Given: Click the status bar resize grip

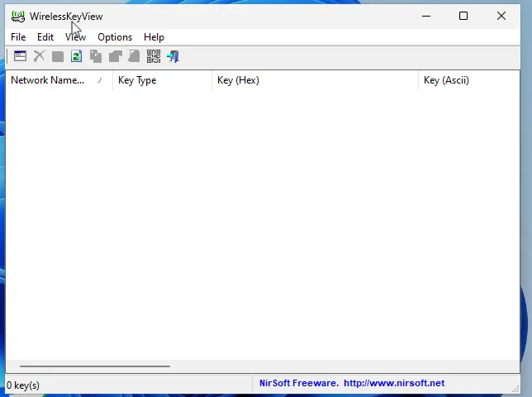Looking at the screenshot, I should tap(515, 389).
